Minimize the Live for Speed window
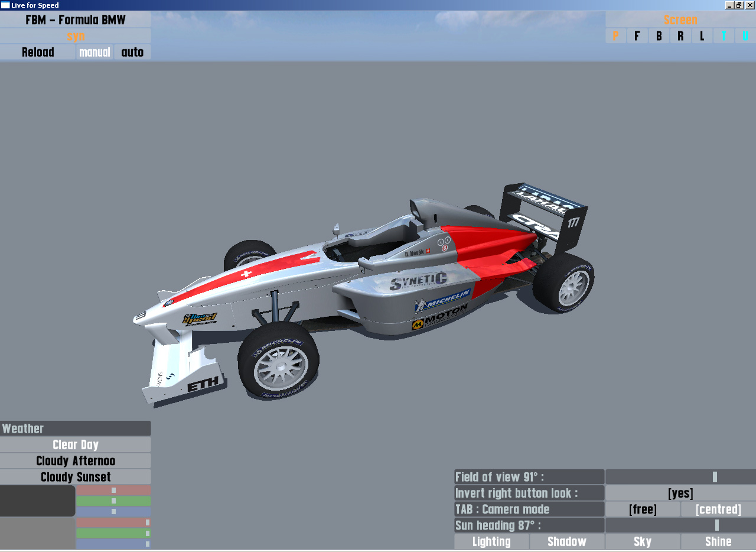The height and width of the screenshot is (552, 756). tap(729, 5)
